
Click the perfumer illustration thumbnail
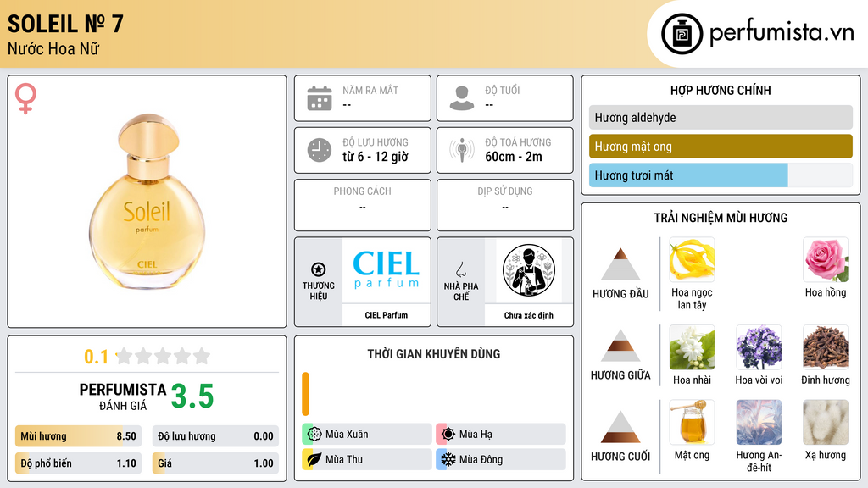[529, 270]
